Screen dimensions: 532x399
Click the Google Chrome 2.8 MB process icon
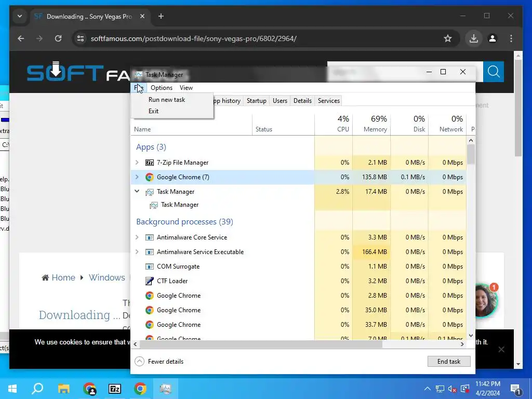coord(149,296)
